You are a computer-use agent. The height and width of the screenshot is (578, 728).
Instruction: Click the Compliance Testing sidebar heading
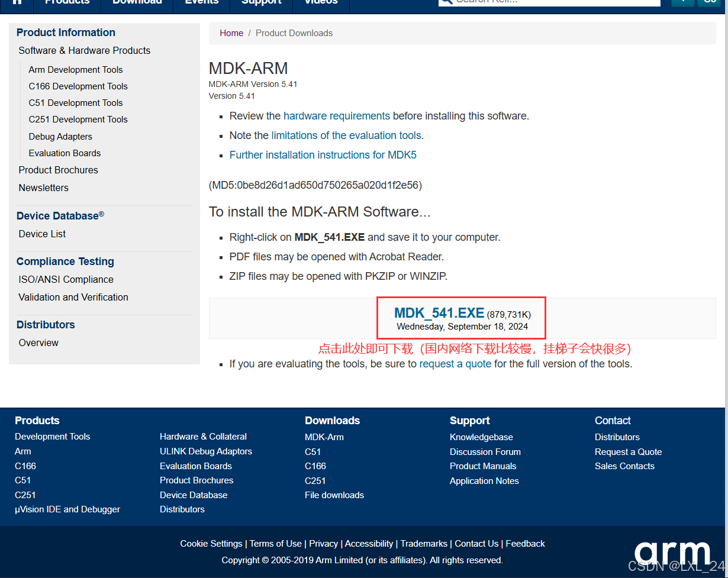(x=65, y=261)
